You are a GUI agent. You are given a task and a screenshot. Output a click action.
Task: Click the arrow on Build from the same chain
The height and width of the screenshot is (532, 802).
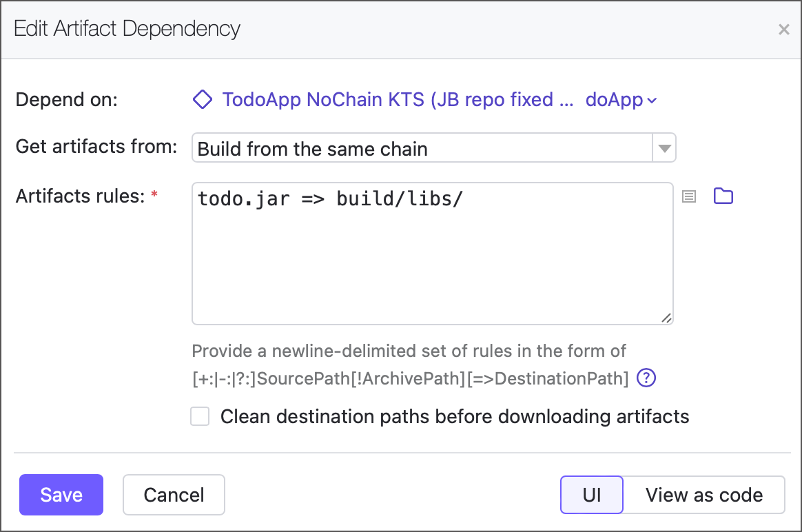664,149
